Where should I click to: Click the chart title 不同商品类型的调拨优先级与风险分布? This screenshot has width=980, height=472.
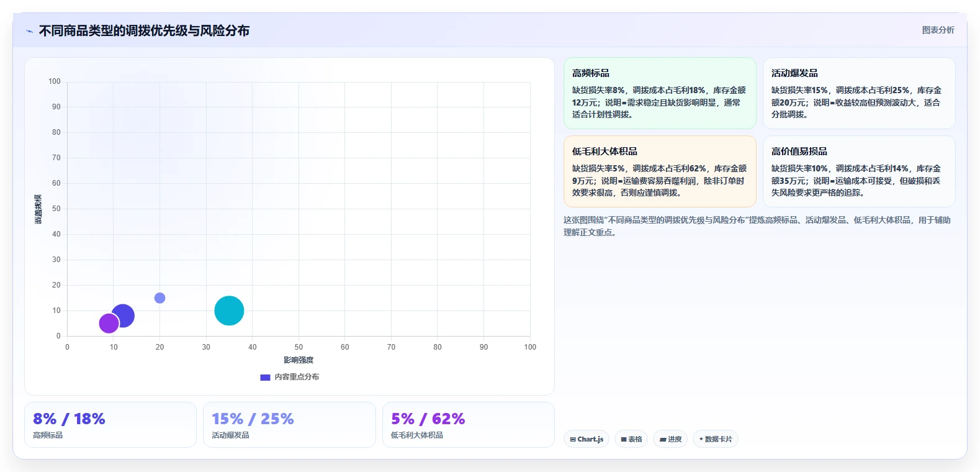(x=144, y=30)
